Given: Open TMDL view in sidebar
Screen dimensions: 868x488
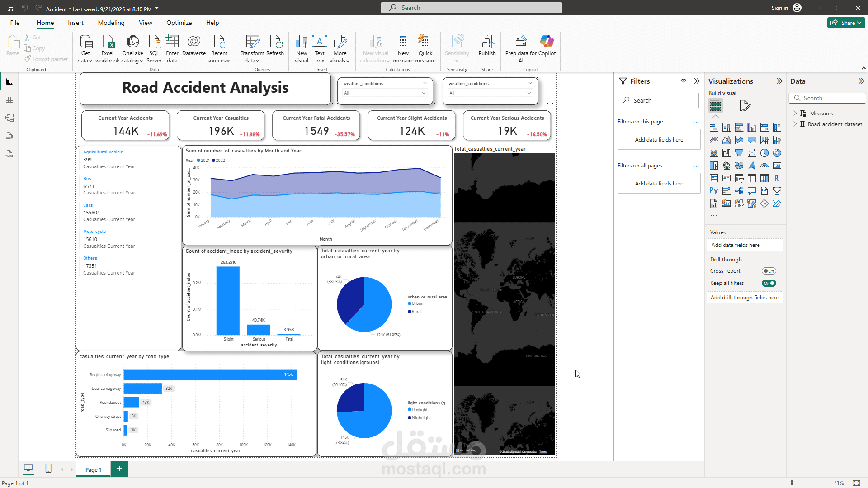Looking at the screenshot, I should click(9, 154).
